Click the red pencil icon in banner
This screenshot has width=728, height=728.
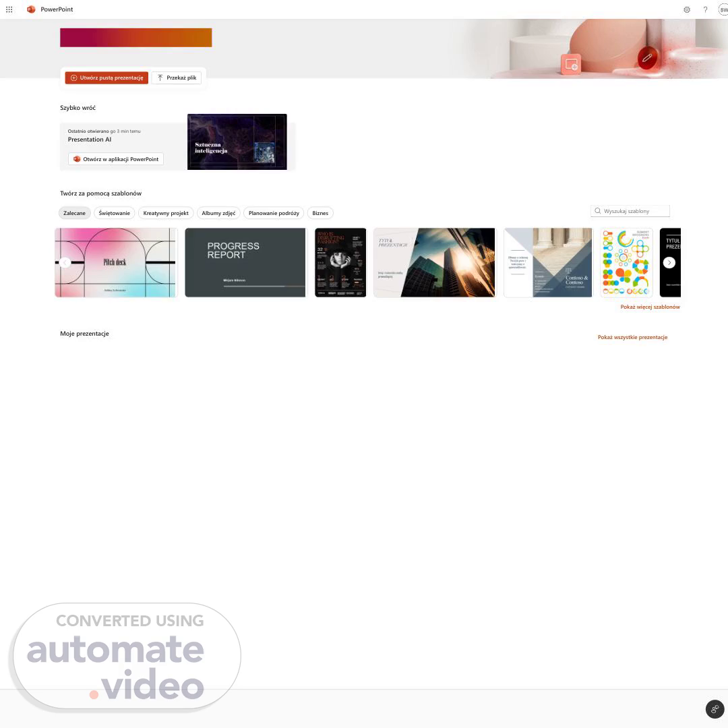click(x=647, y=58)
